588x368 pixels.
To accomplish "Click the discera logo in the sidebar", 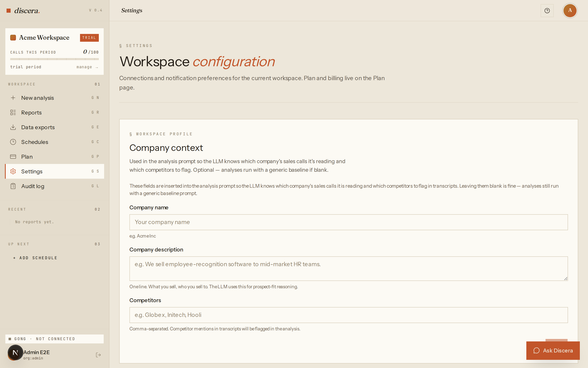I will [x=23, y=10].
